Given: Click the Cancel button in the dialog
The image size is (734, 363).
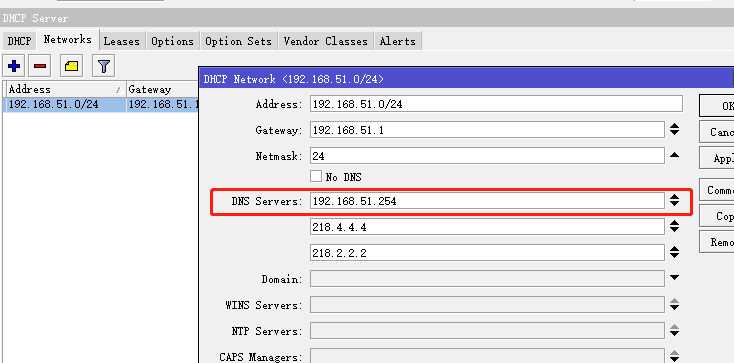Looking at the screenshot, I should coord(717,132).
